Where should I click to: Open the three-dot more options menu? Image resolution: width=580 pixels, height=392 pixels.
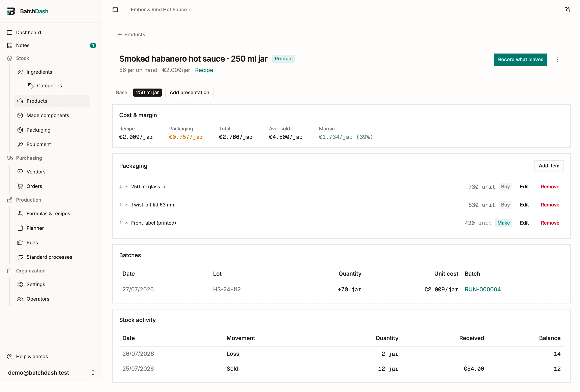pyautogui.click(x=557, y=60)
